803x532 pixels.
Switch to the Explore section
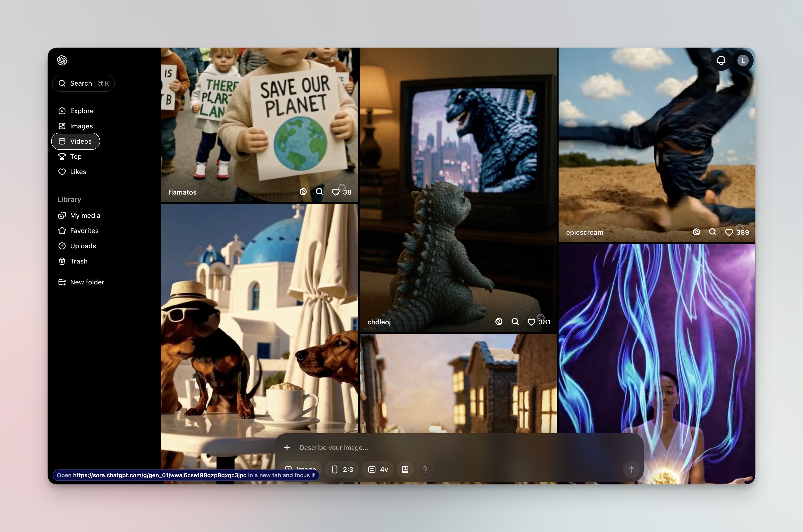coord(81,111)
